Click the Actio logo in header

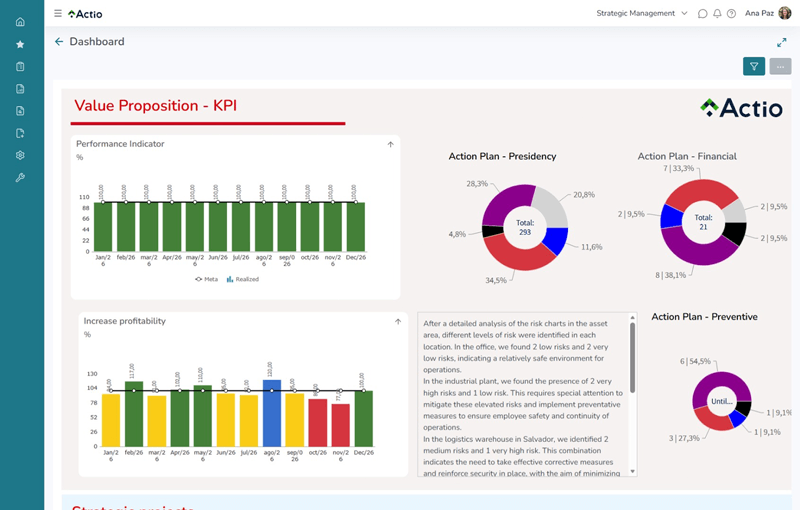(85, 14)
